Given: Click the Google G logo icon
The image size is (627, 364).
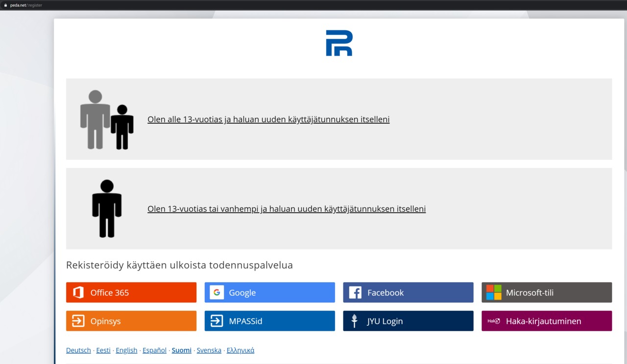Looking at the screenshot, I should [217, 293].
